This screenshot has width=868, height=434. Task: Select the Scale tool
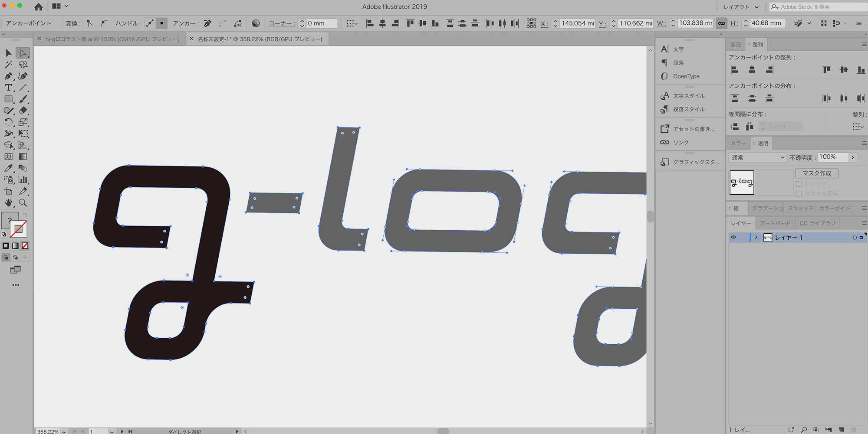point(23,122)
